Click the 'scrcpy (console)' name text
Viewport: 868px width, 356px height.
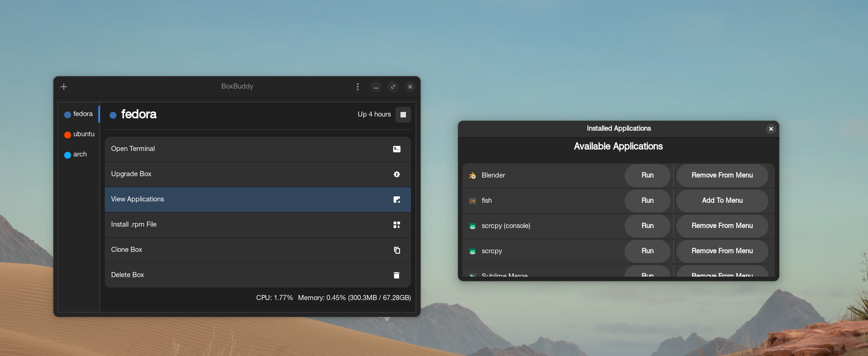coord(506,226)
